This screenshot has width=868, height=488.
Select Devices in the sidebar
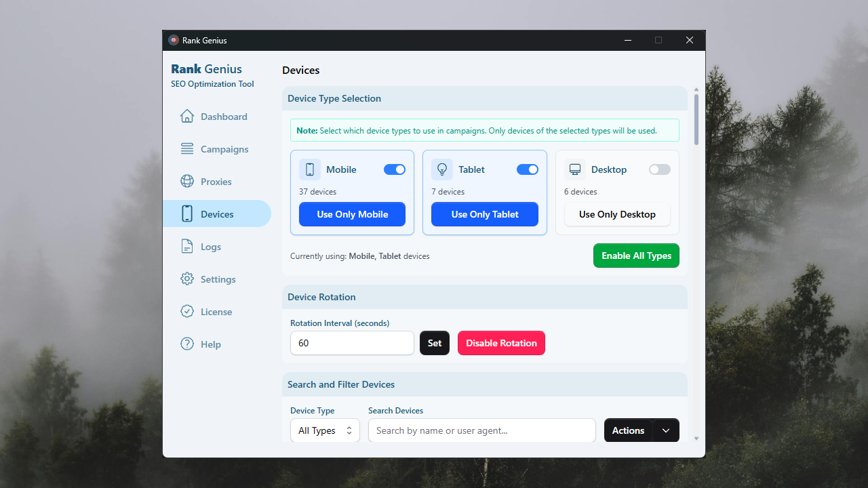pos(217,214)
